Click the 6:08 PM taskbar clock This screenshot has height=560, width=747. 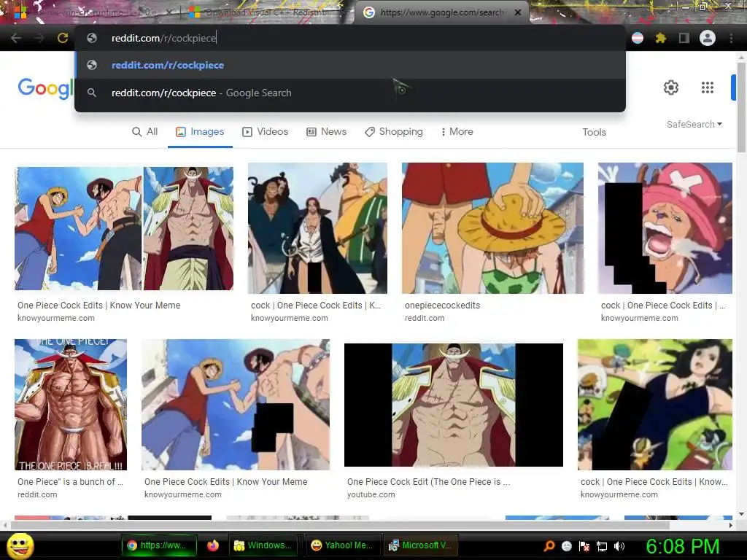click(682, 546)
